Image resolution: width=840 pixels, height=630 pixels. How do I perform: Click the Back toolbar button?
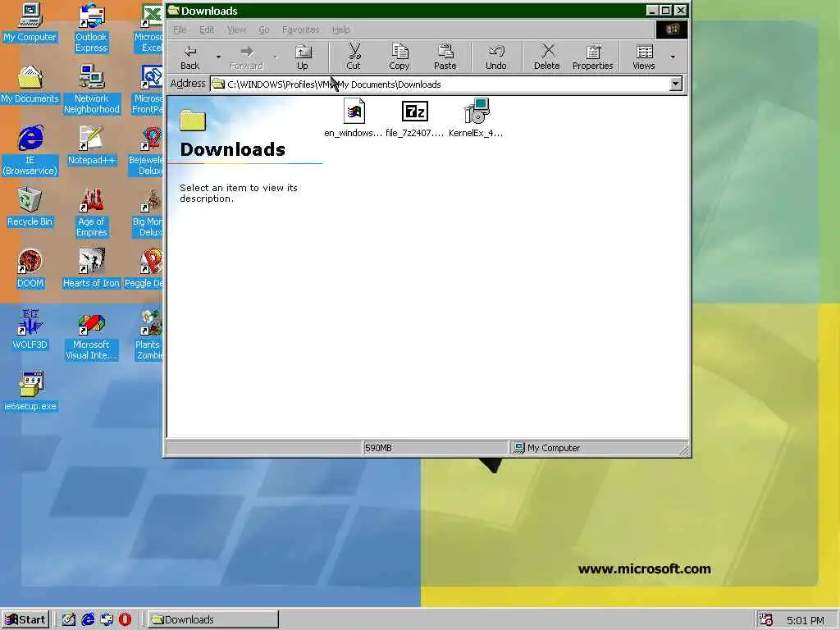click(189, 57)
